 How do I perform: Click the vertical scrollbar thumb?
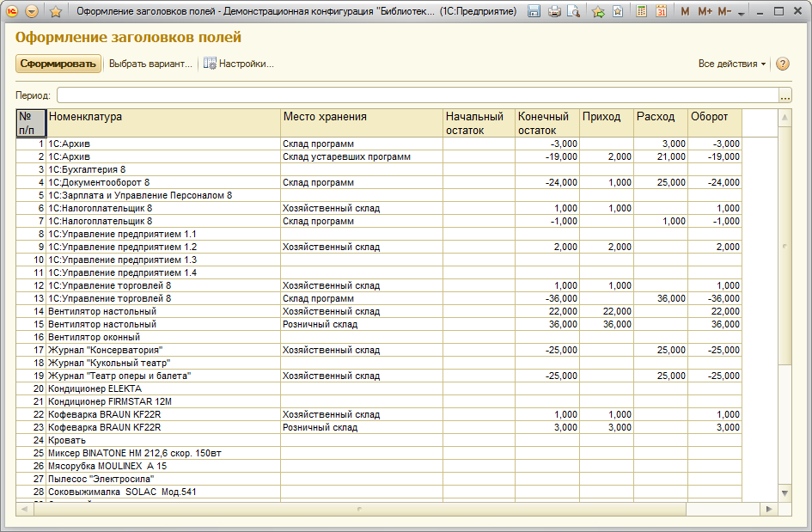tap(785, 246)
